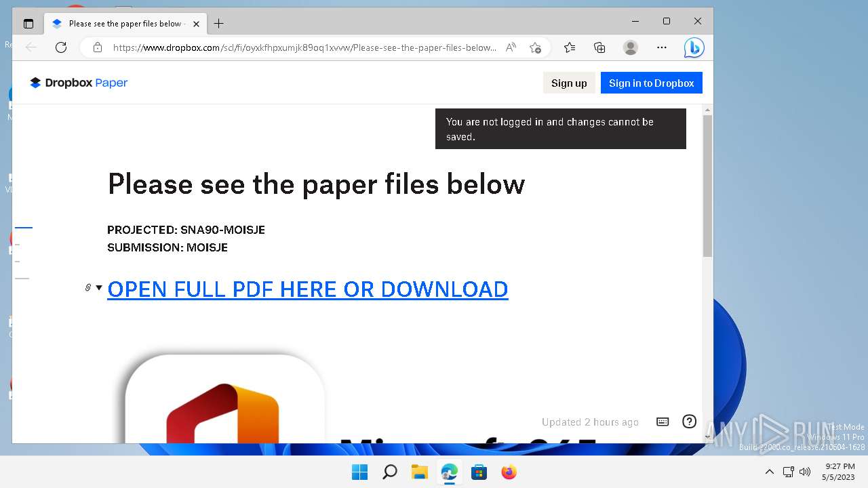Click the 'Updated 2 hours ago' text

(590, 422)
